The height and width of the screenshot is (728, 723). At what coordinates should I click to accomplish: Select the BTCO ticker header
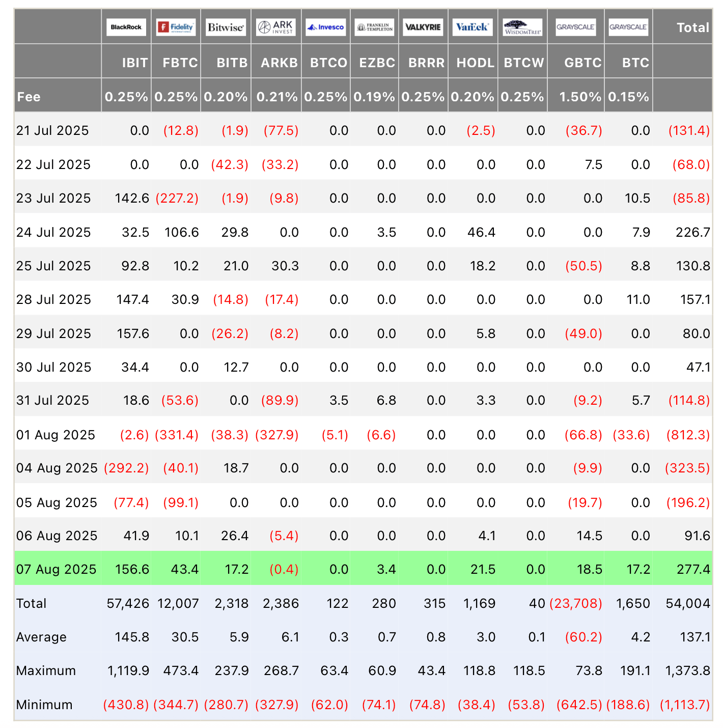tap(329, 63)
